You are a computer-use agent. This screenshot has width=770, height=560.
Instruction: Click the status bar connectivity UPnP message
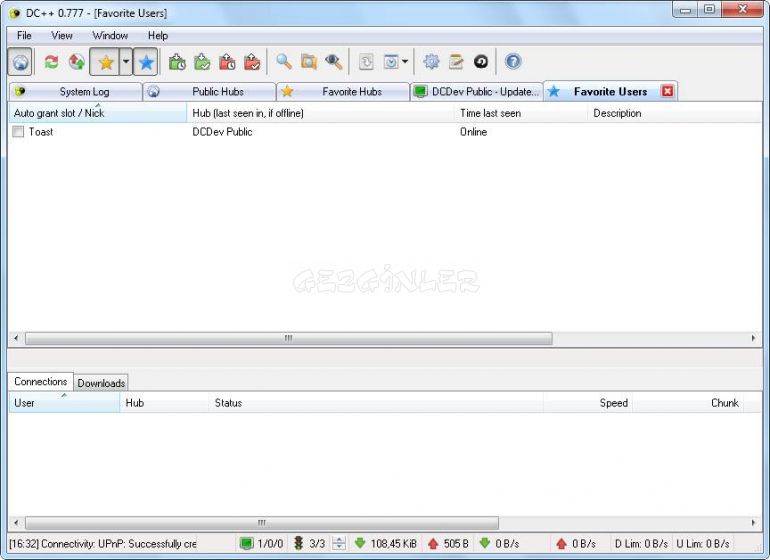point(103,544)
